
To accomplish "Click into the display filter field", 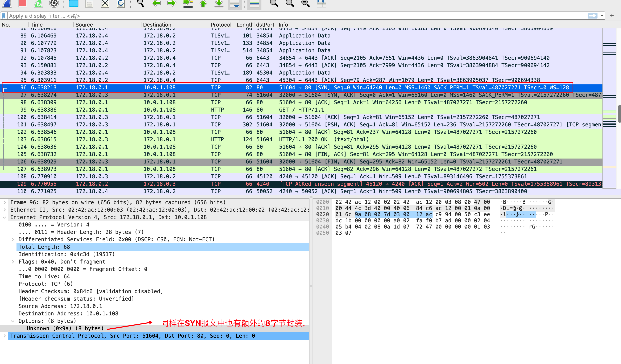I will click(296, 16).
